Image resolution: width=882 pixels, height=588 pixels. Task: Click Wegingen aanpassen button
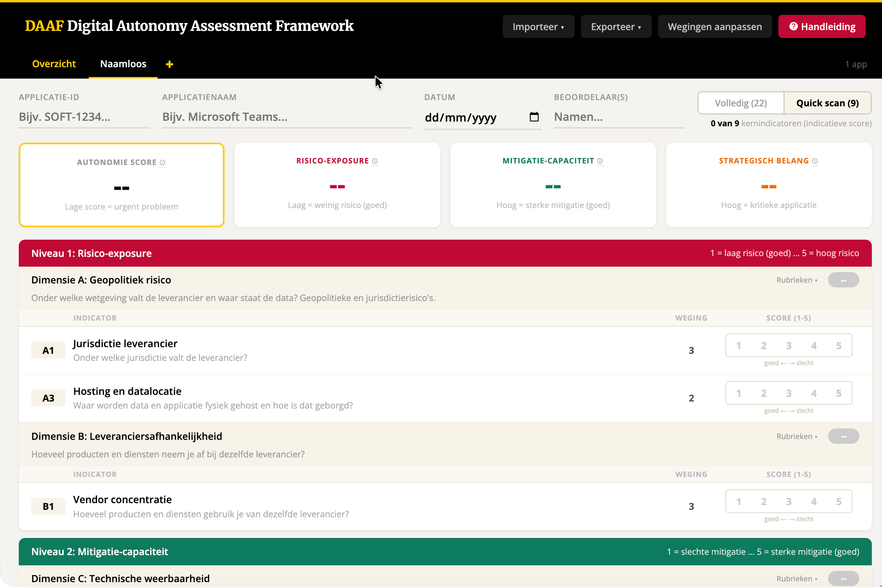point(715,27)
